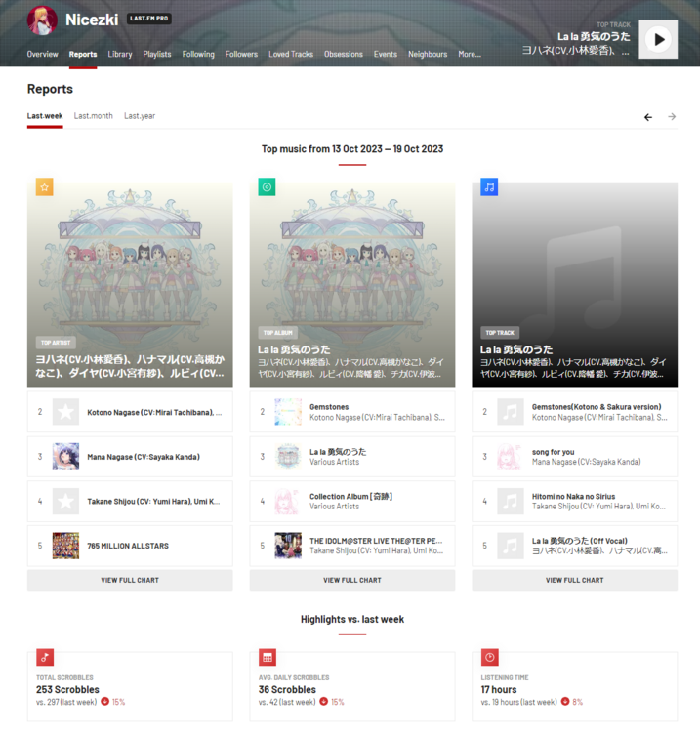Screen dimensions: 700x732
Task: Go to previous week report arrow
Action: (x=648, y=117)
